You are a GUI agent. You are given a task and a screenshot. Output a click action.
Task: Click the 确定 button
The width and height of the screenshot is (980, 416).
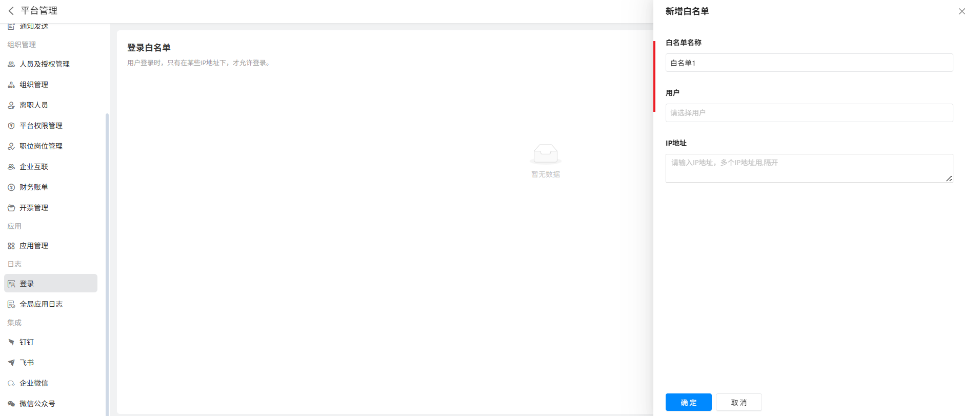[x=688, y=402]
